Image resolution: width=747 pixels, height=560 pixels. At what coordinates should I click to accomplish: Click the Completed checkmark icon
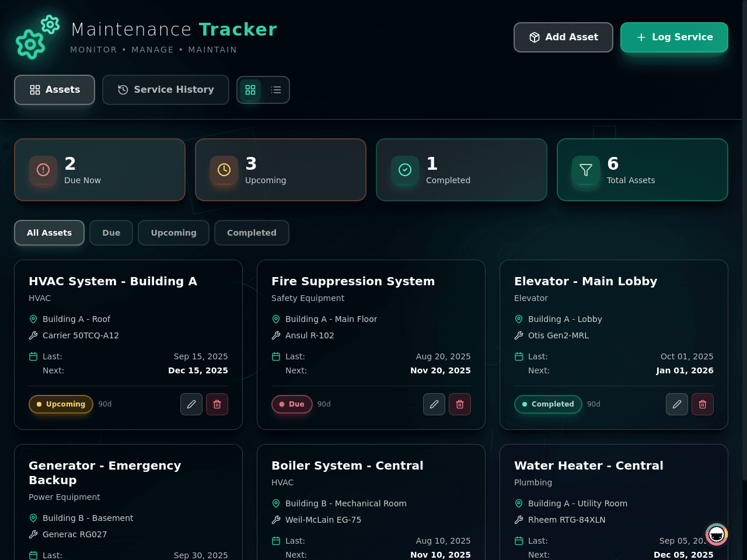click(x=405, y=170)
